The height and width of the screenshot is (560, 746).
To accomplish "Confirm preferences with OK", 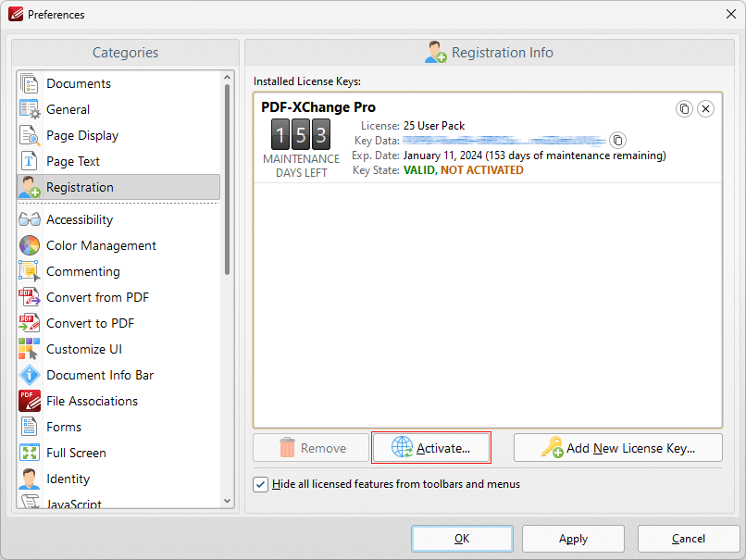I will 462,539.
